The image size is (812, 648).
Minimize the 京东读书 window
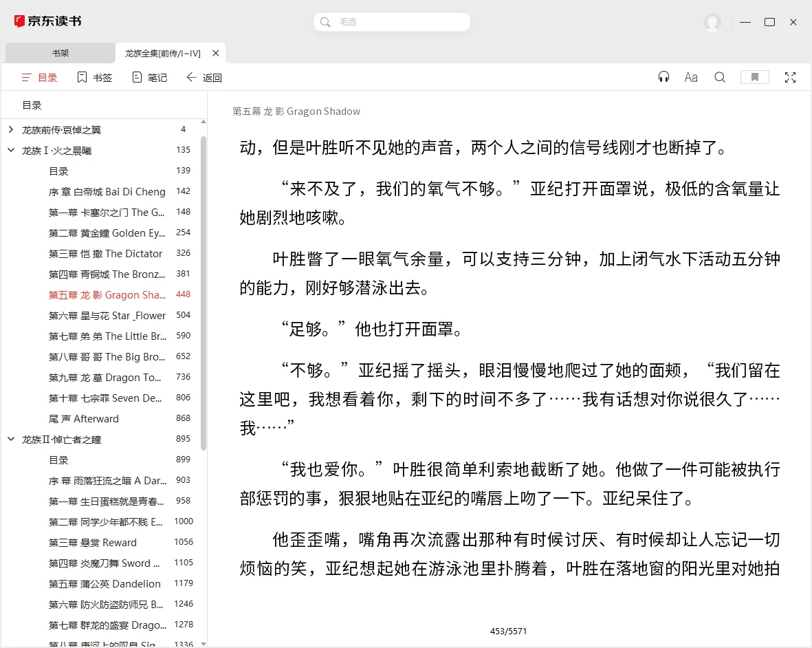[745, 22]
